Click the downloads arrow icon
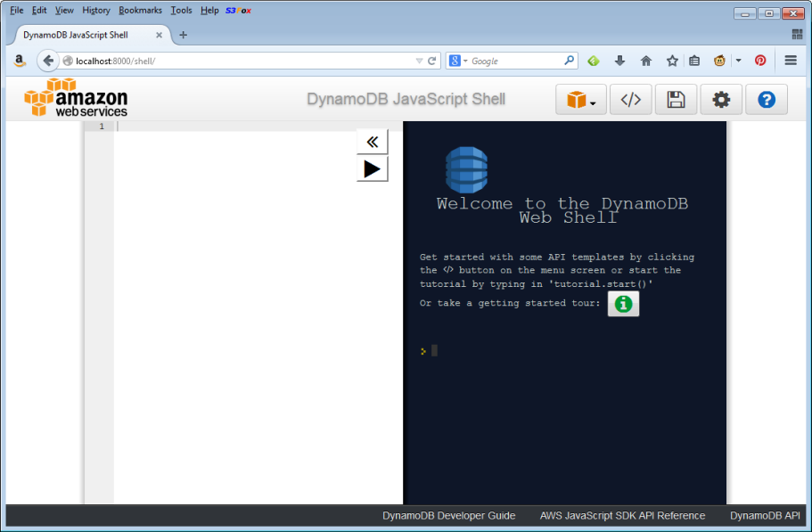812x532 pixels. point(620,61)
